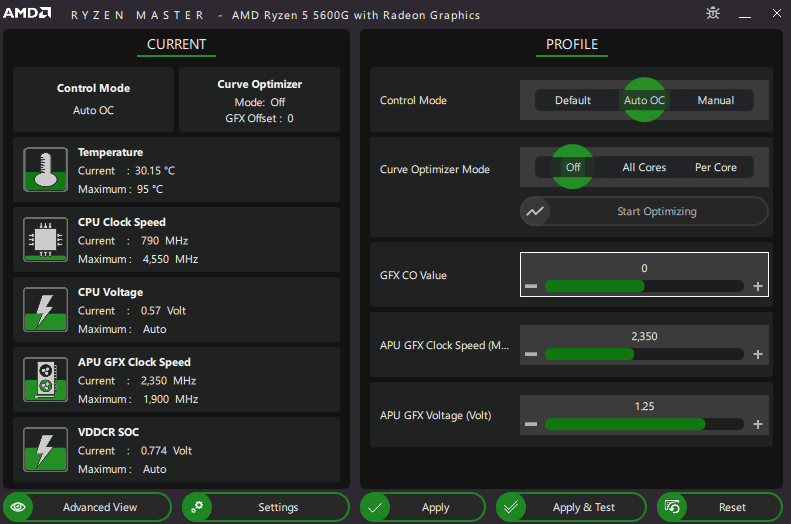Click the Temperature thermometer icon
Image resolution: width=791 pixels, height=524 pixels.
point(45,169)
